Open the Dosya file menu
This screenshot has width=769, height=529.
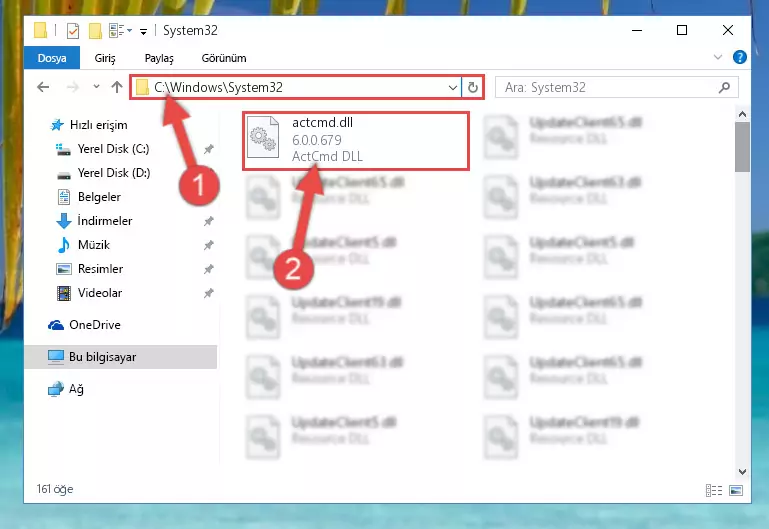click(52, 58)
